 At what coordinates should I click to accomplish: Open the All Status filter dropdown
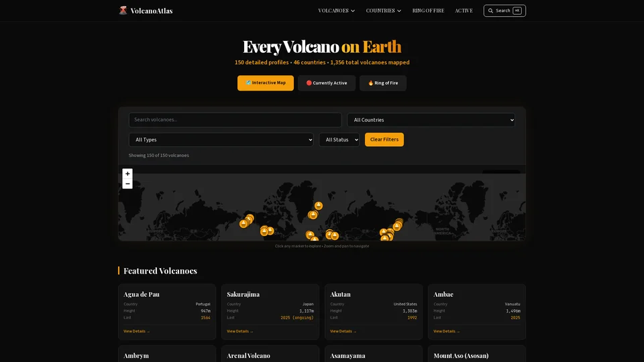339,139
